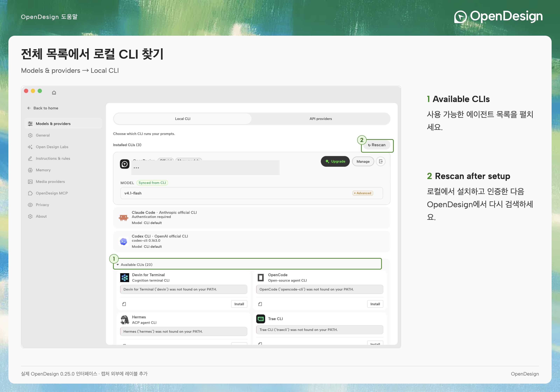
Task: Select the OpenDesign MCP sidebar icon
Action: pyautogui.click(x=30, y=193)
